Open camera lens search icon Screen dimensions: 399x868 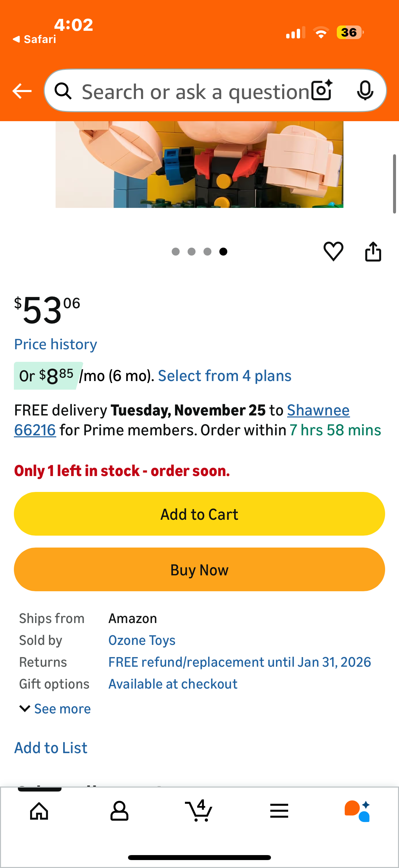[322, 91]
